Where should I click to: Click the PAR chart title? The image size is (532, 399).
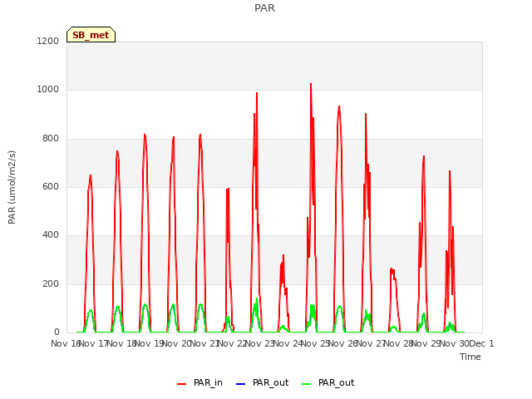pos(264,8)
